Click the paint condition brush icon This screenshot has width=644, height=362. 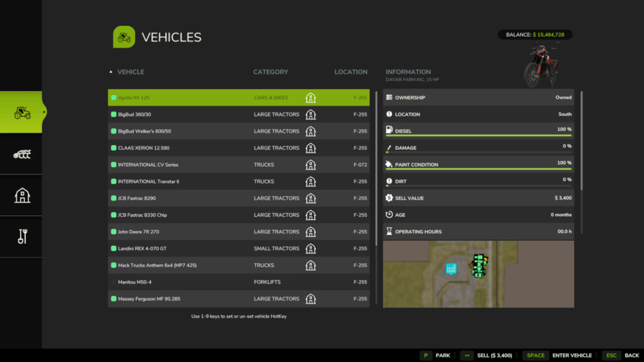tap(388, 163)
